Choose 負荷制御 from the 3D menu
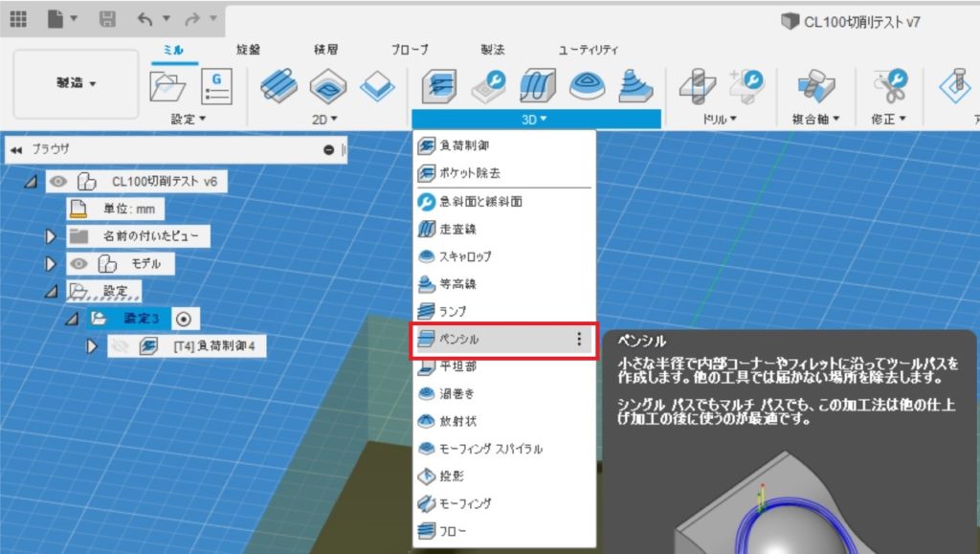The image size is (980, 554). 503,145
